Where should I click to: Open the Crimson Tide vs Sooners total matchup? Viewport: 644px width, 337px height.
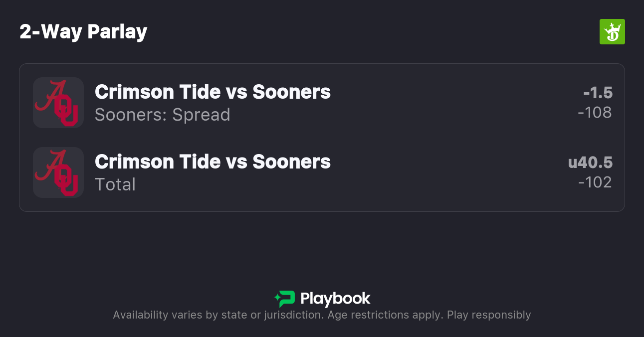pyautogui.click(x=213, y=162)
